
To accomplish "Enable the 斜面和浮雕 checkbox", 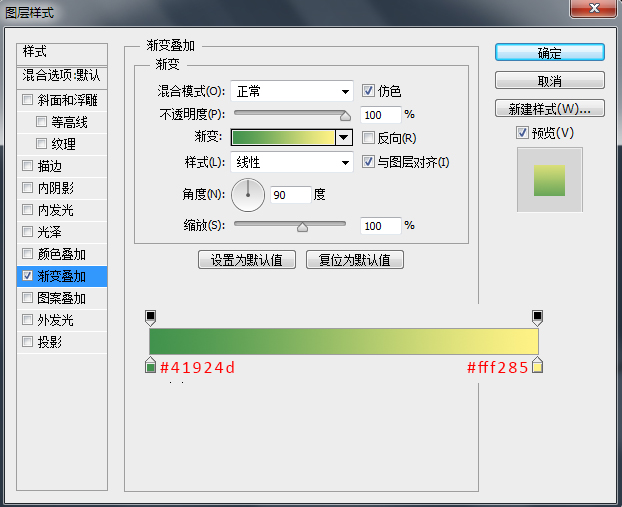I will [27, 99].
